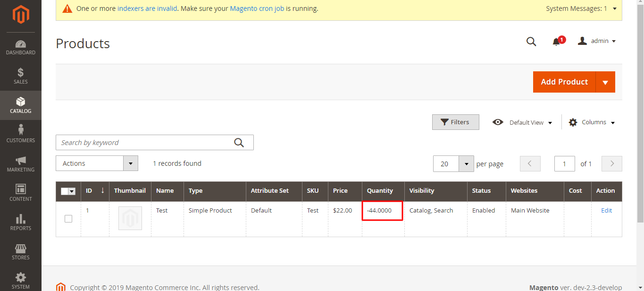
Task: Select the checkbox for product Test
Action: (x=68, y=219)
